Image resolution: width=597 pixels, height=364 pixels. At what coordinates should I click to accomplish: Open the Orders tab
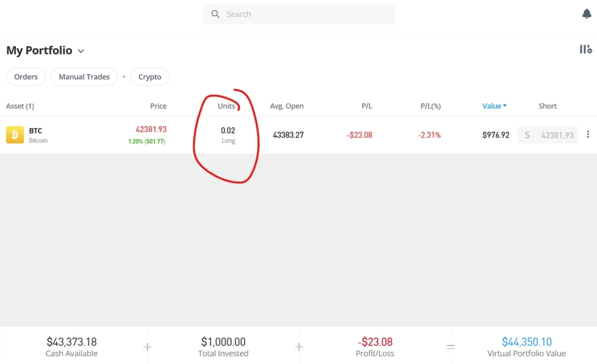click(x=26, y=76)
